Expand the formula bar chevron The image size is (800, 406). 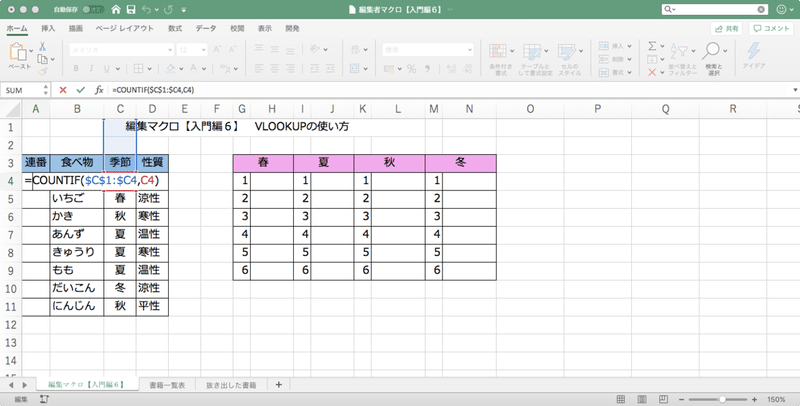pyautogui.click(x=795, y=90)
